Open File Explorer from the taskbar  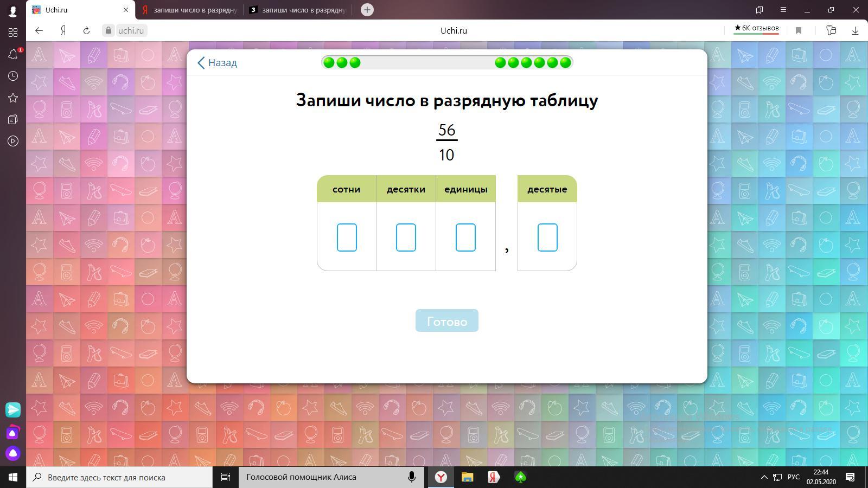click(467, 477)
